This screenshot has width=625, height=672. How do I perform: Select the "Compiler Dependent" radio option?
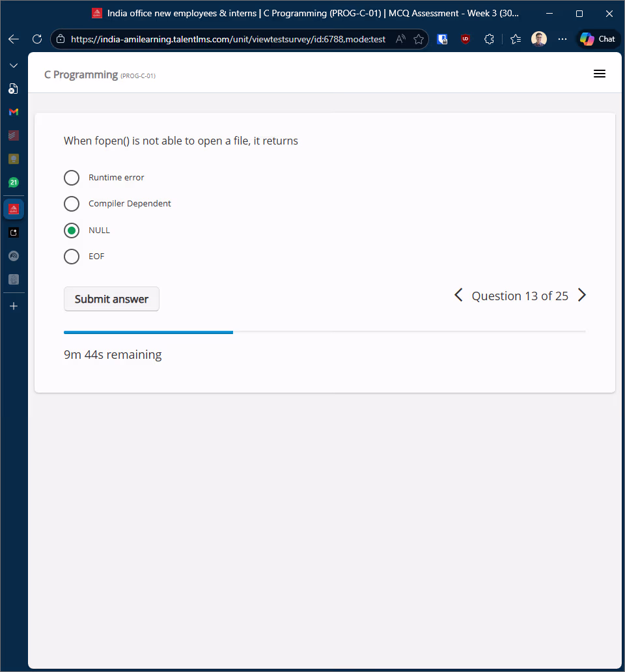pos(72,204)
